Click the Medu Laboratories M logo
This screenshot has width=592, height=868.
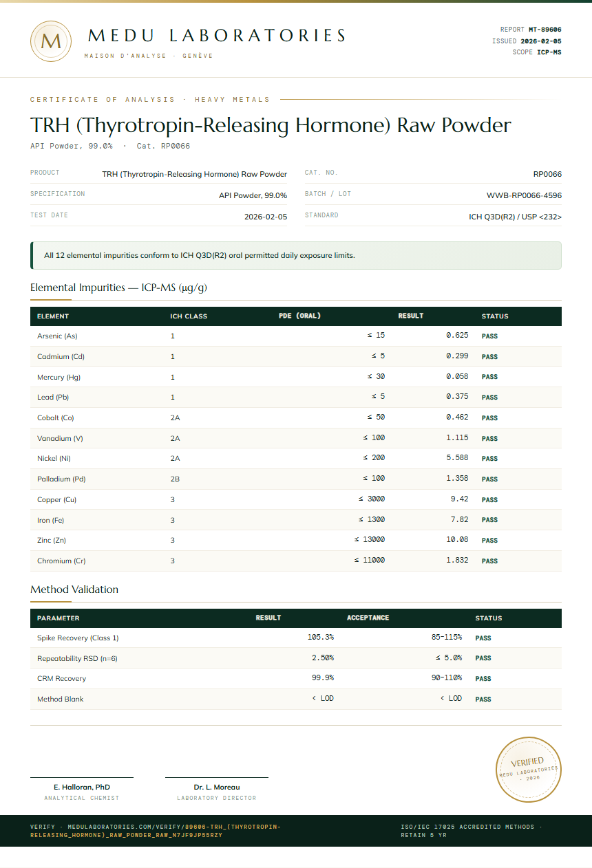(x=51, y=41)
